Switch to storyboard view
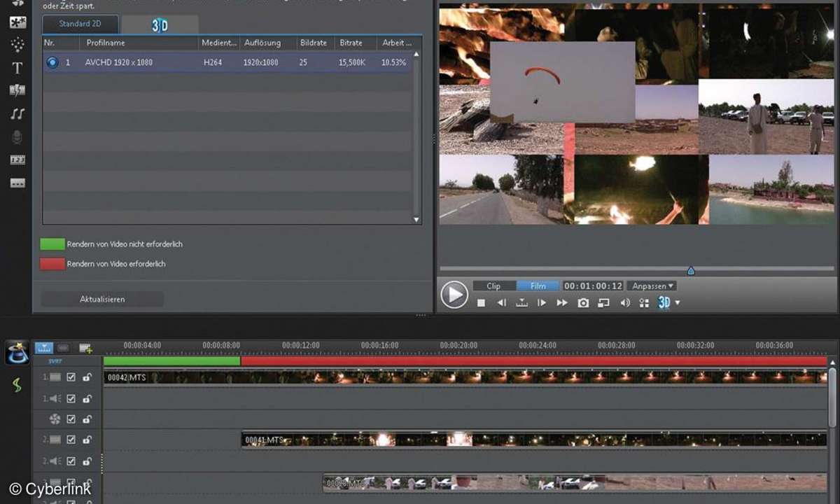 click(x=63, y=348)
